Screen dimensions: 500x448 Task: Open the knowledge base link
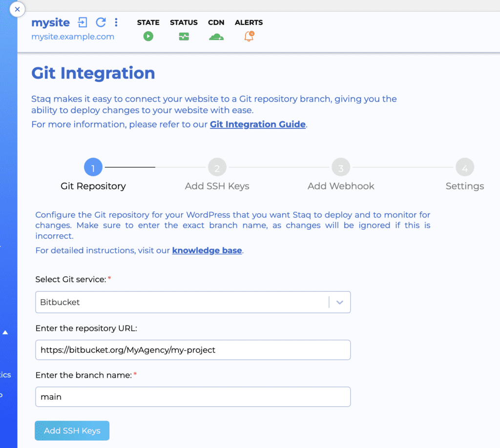coord(207,250)
